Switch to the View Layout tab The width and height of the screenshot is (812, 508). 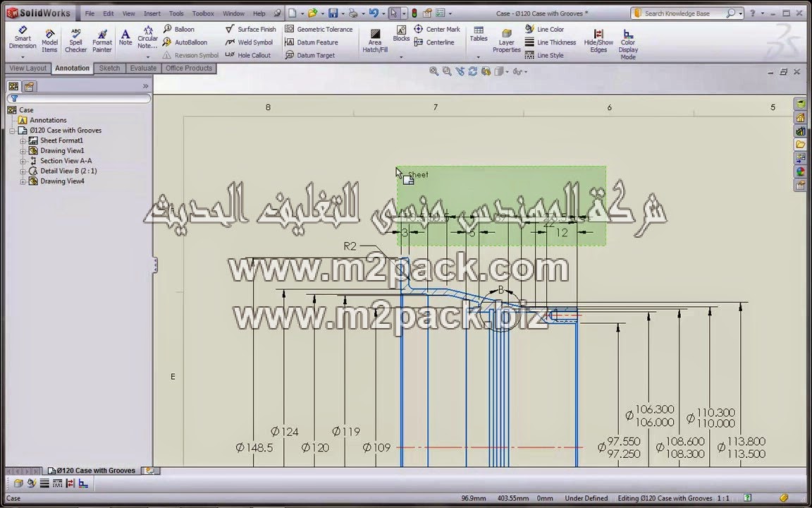tap(28, 68)
